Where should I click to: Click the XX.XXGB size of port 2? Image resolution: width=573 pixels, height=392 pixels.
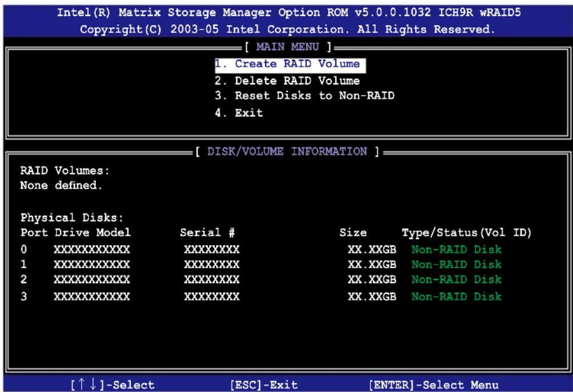coord(372,280)
